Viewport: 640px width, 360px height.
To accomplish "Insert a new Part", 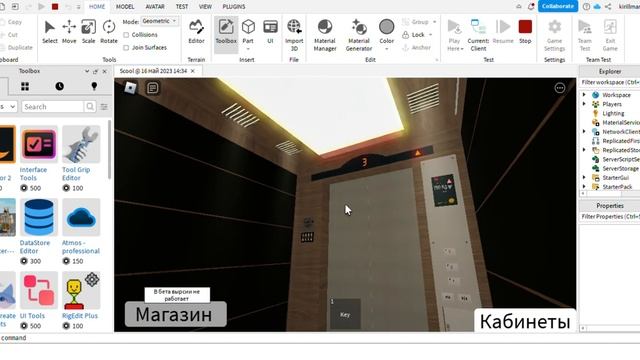I will (x=248, y=31).
